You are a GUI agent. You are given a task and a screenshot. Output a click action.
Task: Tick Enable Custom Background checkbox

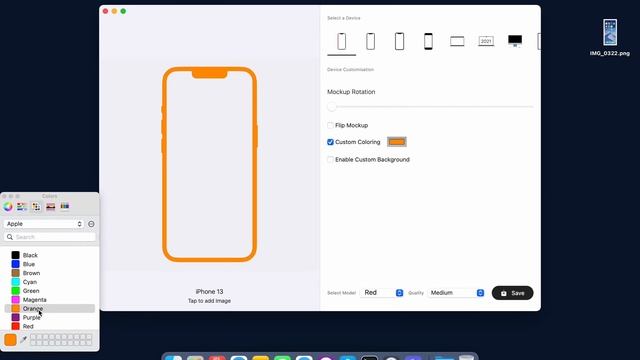pos(330,160)
